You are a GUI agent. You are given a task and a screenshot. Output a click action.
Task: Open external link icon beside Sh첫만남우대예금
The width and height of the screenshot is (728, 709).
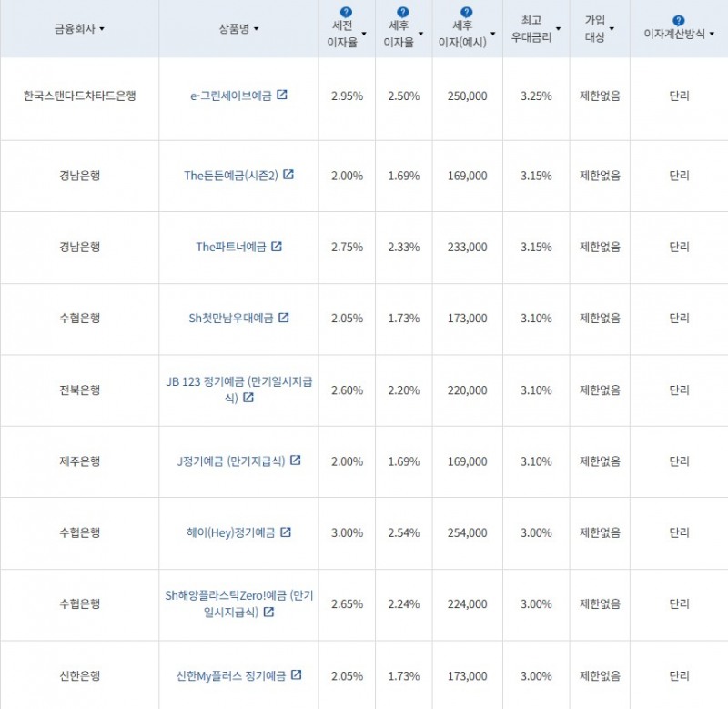click(283, 319)
